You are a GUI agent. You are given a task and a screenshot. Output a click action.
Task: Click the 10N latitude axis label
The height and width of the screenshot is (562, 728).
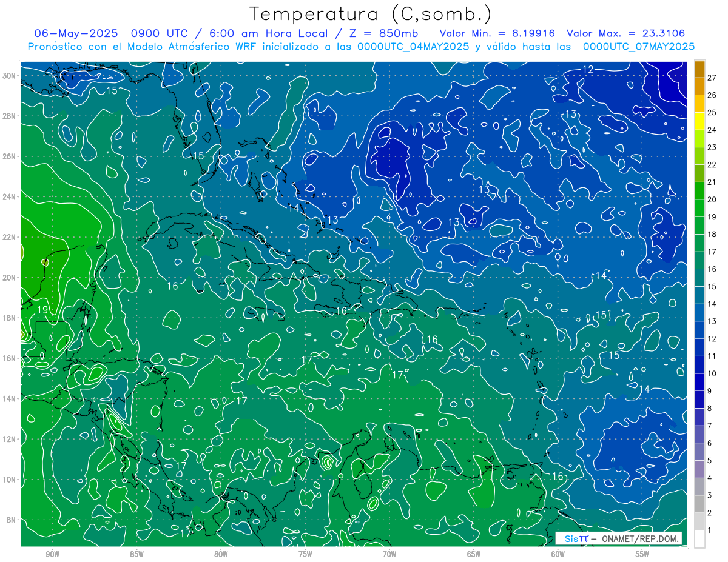(x=9, y=480)
